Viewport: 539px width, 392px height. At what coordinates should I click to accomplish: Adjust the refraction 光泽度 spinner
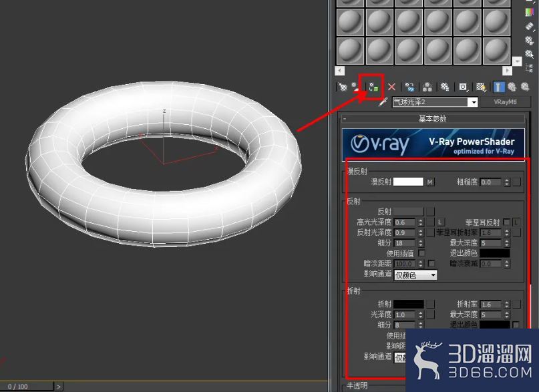pyautogui.click(x=421, y=315)
